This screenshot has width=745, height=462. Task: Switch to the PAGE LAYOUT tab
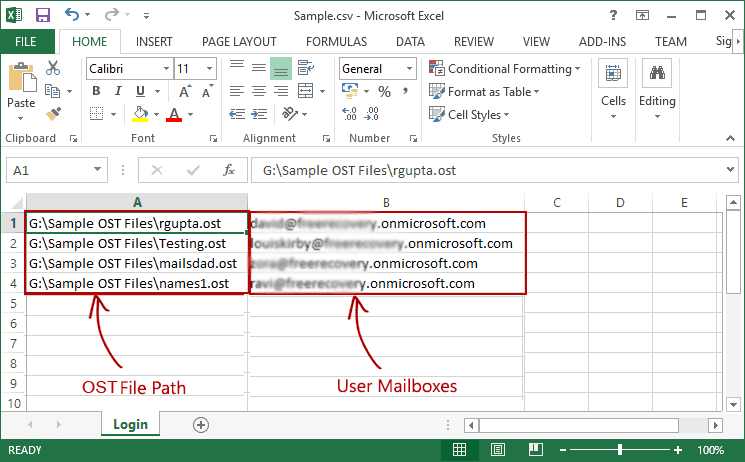point(239,42)
